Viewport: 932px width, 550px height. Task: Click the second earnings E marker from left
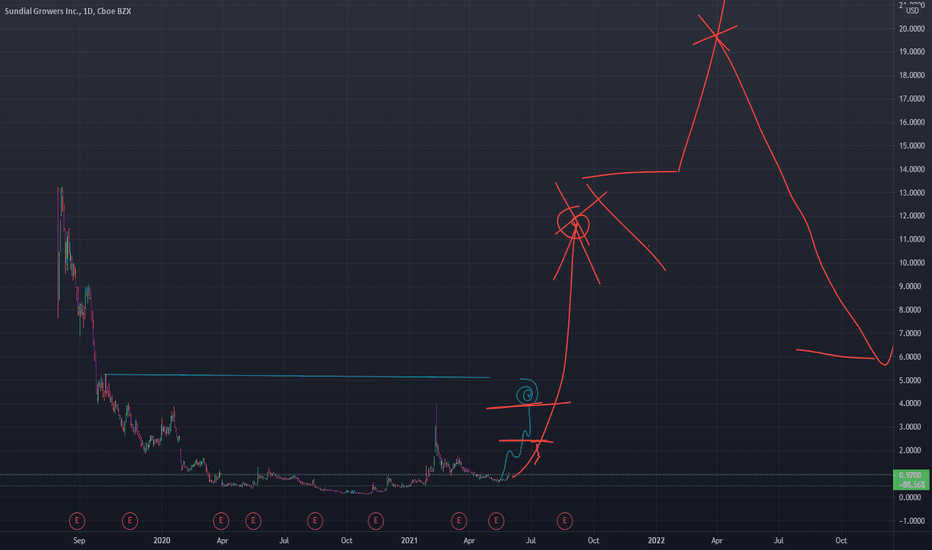(130, 521)
